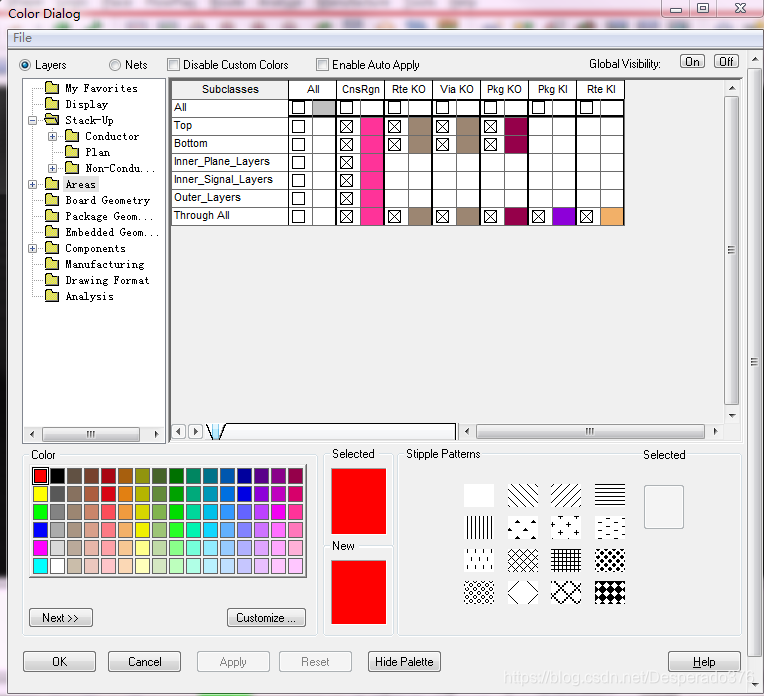The image size is (764, 696).
Task: Click the table's vertical scrollbar down arrow
Action: click(732, 416)
